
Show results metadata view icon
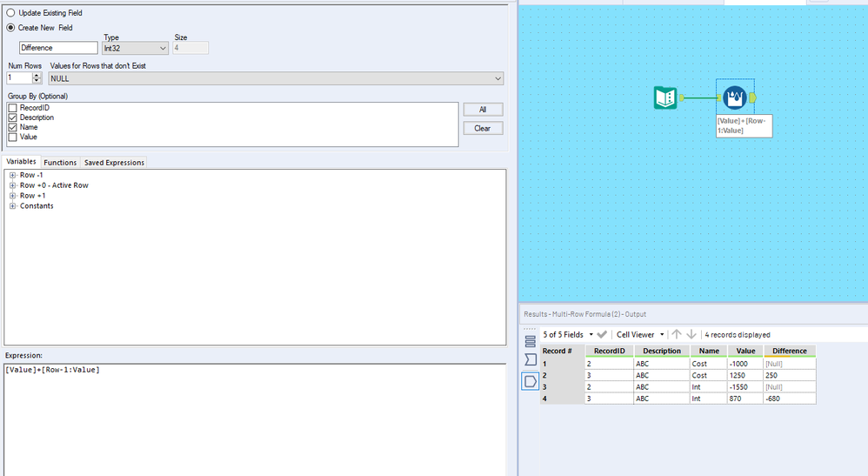coord(531,341)
